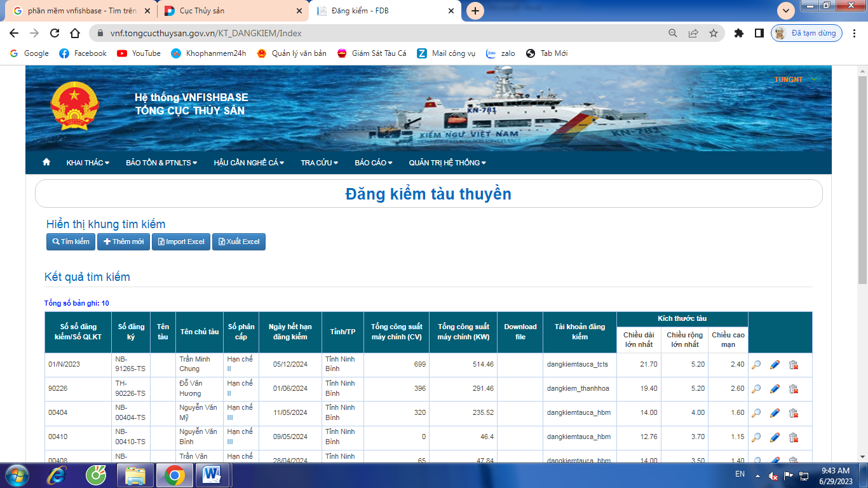Click the Xuất Excel export button
This screenshot has height=488, width=868.
click(239, 241)
